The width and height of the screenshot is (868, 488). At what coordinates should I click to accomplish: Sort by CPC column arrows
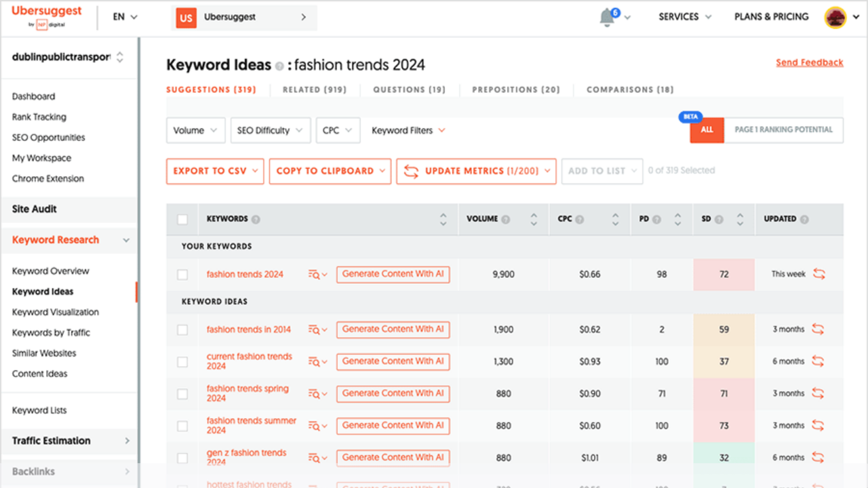(615, 220)
